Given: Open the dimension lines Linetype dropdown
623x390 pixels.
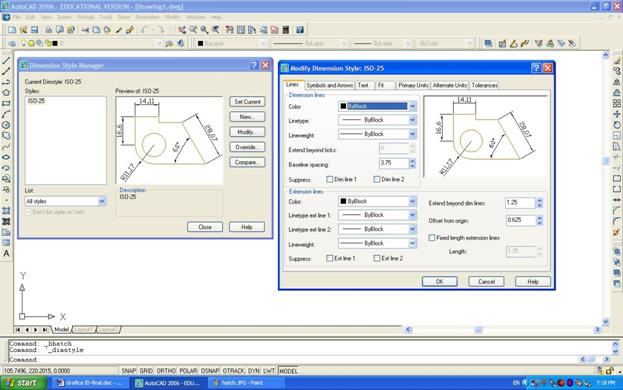Looking at the screenshot, I should click(x=377, y=120).
